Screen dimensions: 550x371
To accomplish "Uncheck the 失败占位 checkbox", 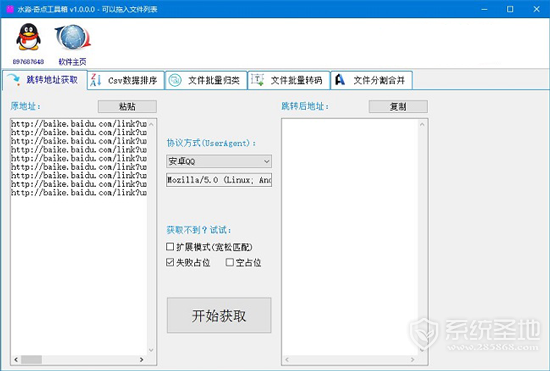I will 170,262.
